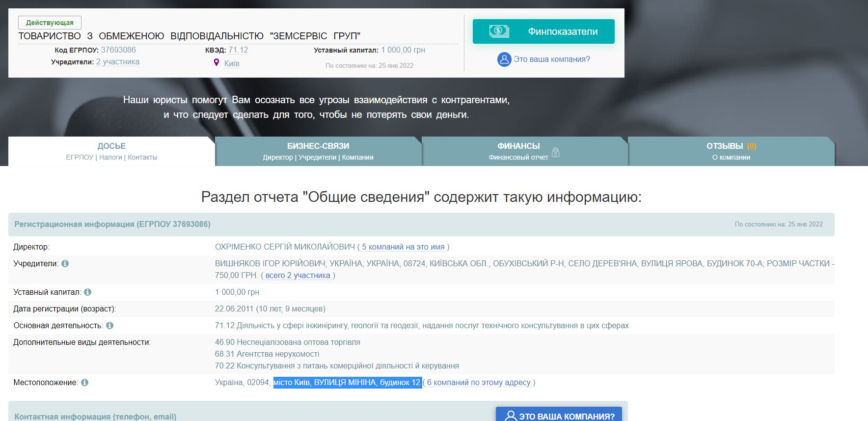The height and width of the screenshot is (421, 868).
Task: Click info icon next to Учредители label
Action: click(x=65, y=264)
